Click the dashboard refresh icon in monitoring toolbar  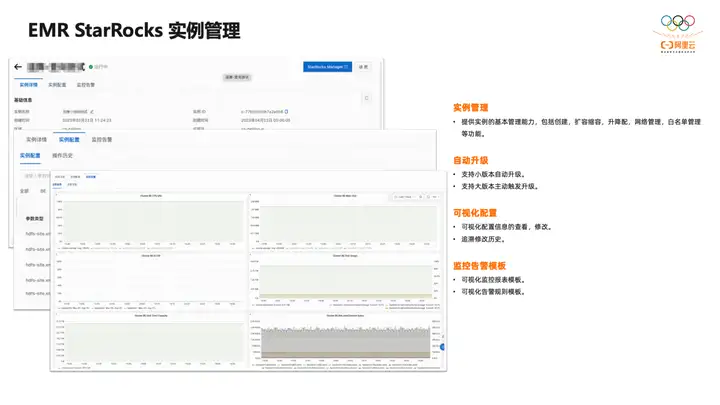pyautogui.click(x=428, y=197)
